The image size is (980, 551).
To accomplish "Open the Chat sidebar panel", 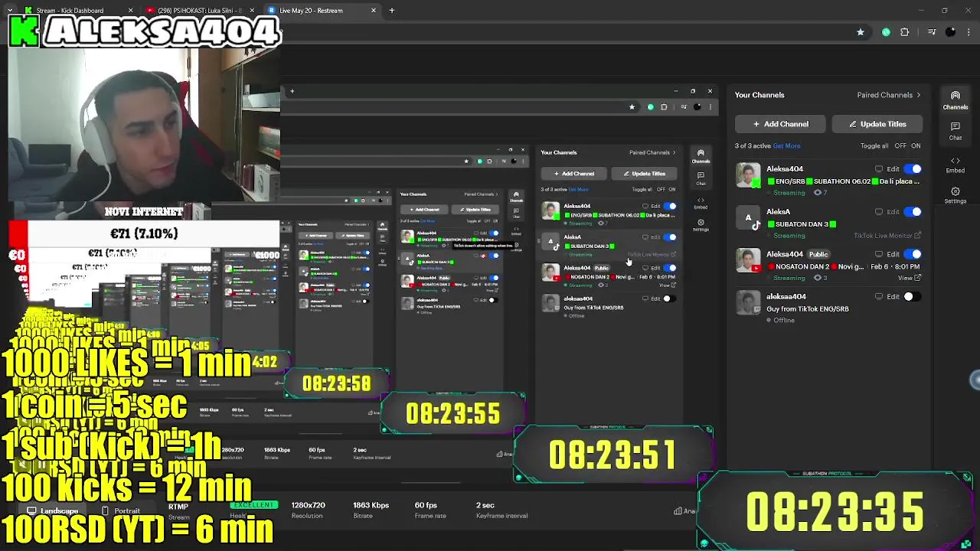I will point(955,131).
